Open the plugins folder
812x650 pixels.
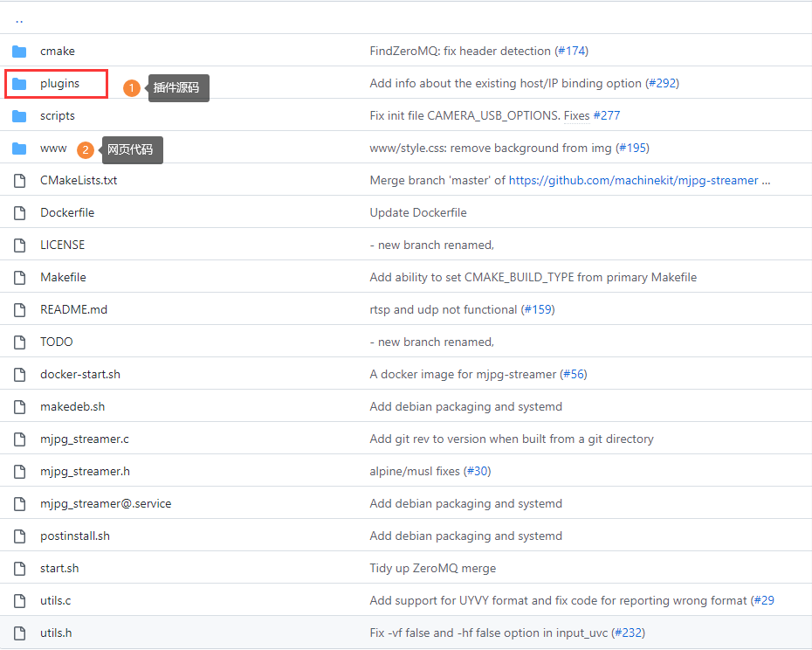click(x=59, y=84)
